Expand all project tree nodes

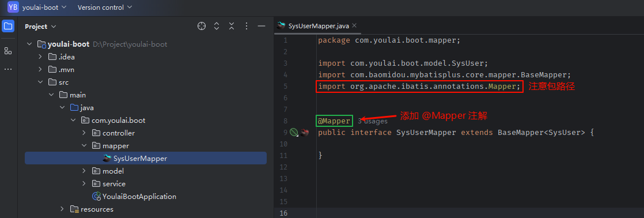pyautogui.click(x=217, y=27)
